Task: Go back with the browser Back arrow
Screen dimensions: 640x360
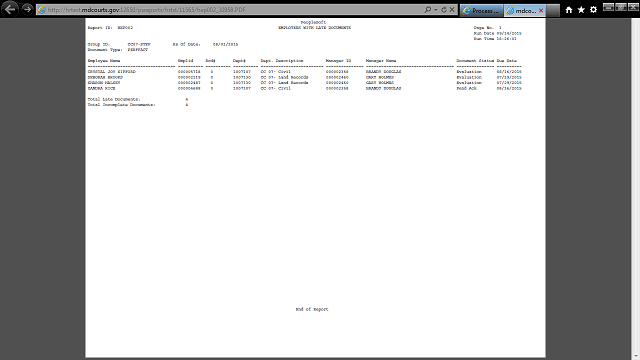Action: pos(10,9)
